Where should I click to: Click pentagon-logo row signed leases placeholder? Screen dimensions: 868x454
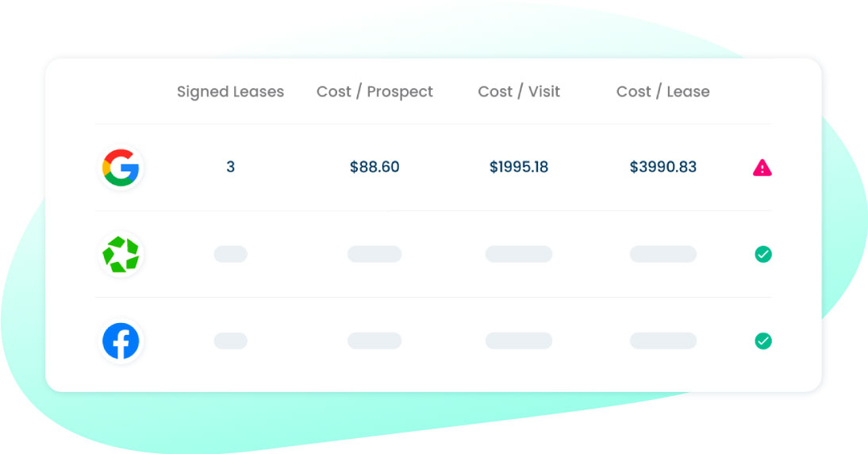coord(231,254)
